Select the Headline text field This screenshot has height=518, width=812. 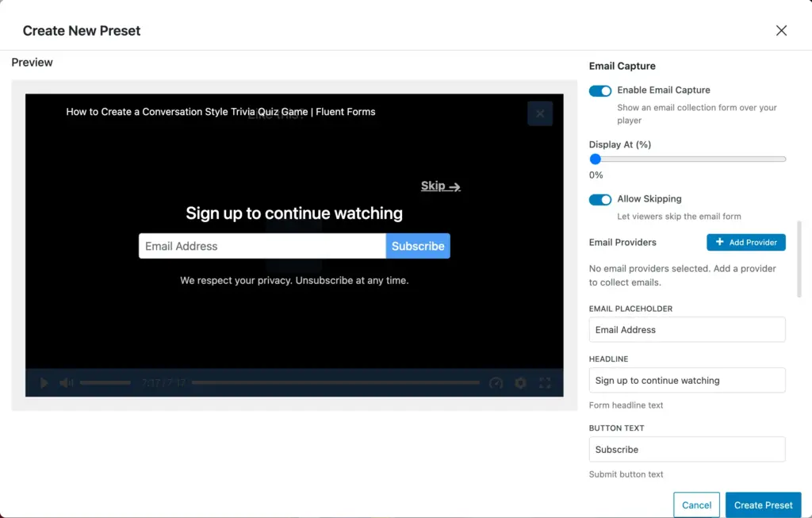687,380
